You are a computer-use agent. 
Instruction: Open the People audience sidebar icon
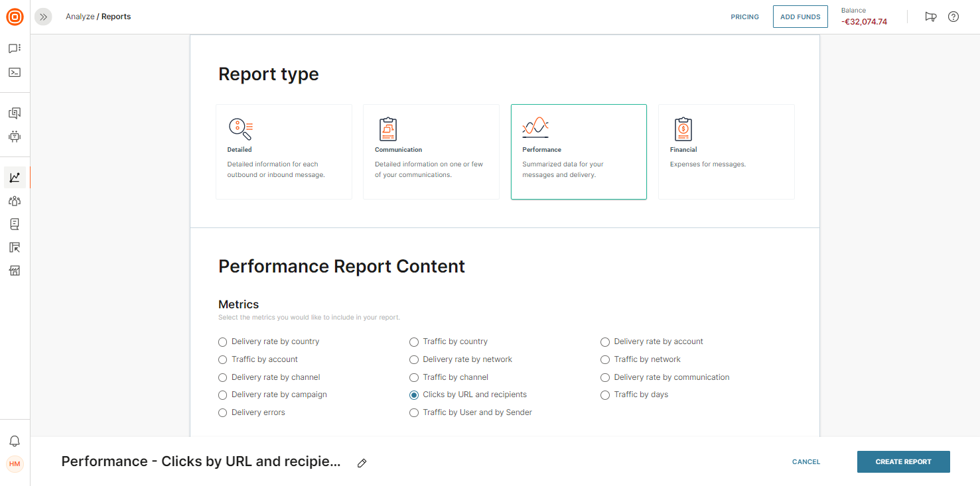[x=15, y=201]
